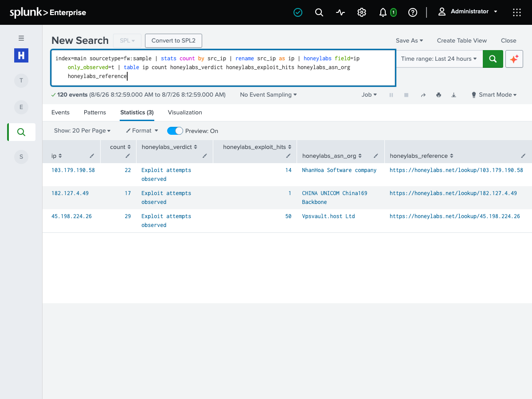Open the Show 20 Per Page dropdown
This screenshot has height=399, width=532.
click(x=82, y=131)
